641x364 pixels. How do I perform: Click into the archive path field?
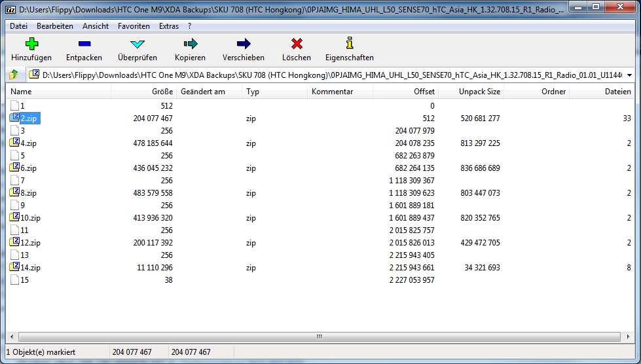click(327, 75)
